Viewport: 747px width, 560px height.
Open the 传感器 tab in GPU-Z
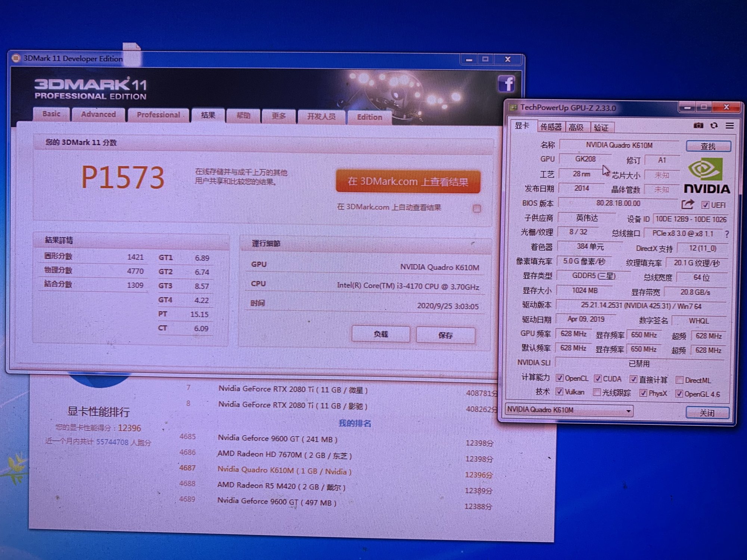[551, 127]
